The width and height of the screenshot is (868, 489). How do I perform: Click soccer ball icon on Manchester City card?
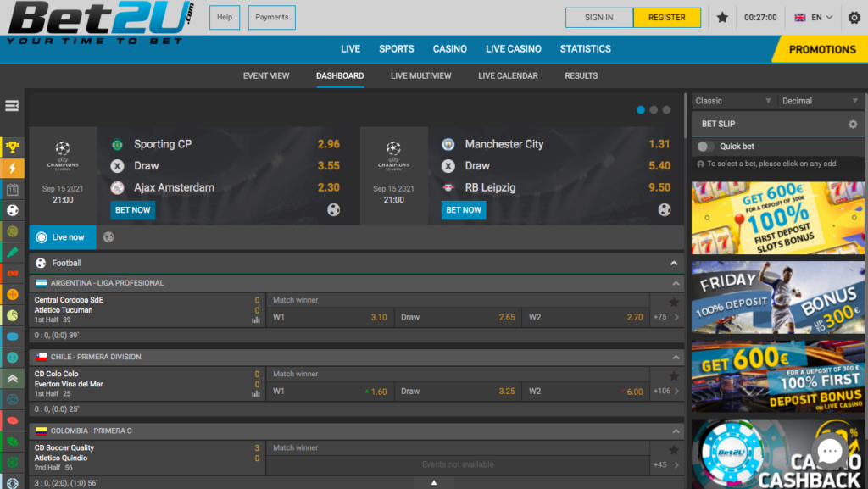pos(665,209)
